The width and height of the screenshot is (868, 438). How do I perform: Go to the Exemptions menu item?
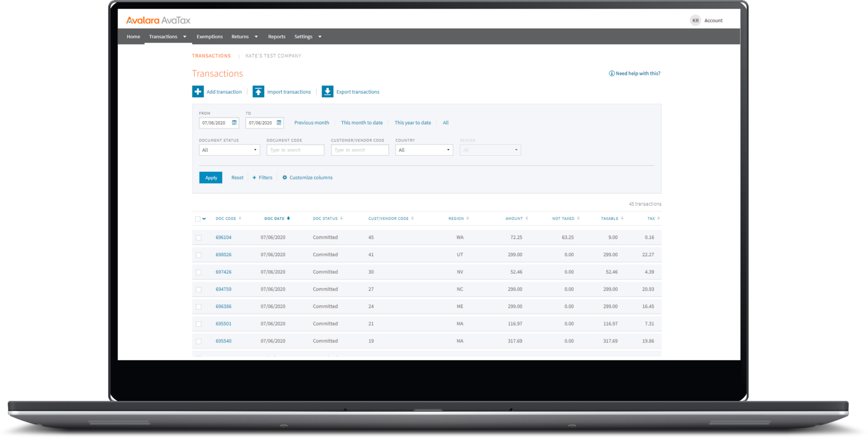point(209,37)
